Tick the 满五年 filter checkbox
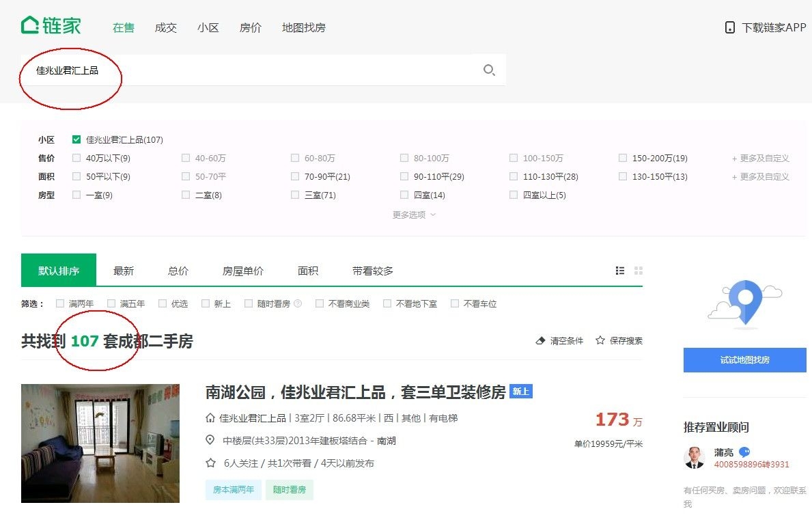Screen dimensions: 812x520 111,303
